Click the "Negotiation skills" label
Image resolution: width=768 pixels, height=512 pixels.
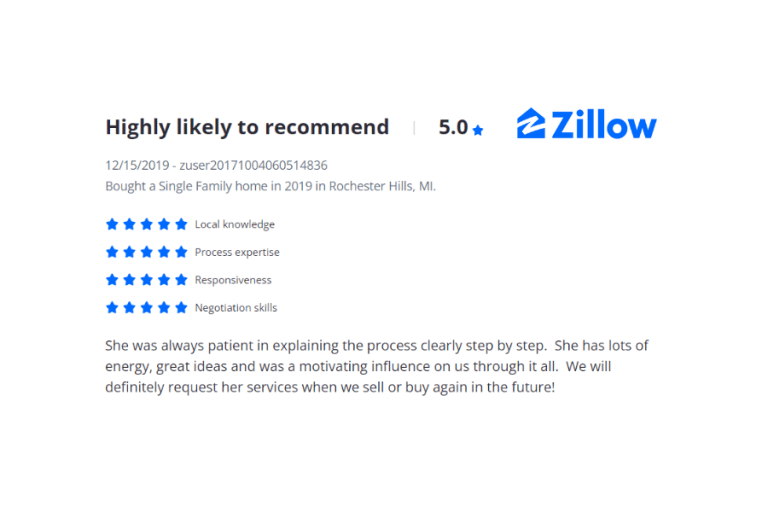pos(236,309)
